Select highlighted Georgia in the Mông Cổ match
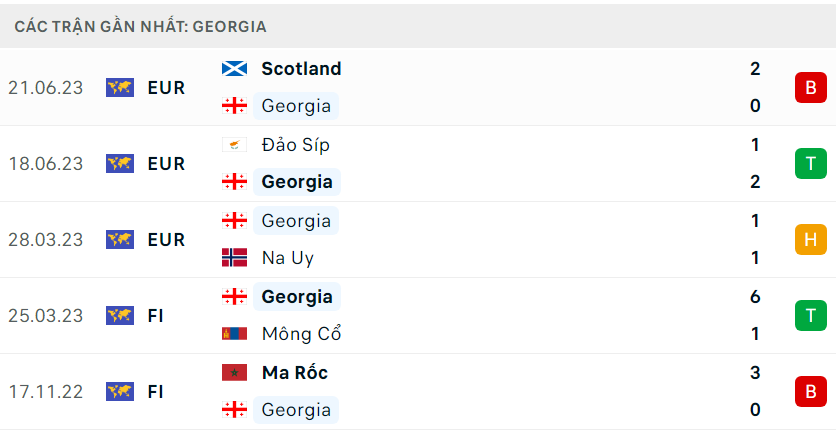The height and width of the screenshot is (430, 836). tap(297, 297)
